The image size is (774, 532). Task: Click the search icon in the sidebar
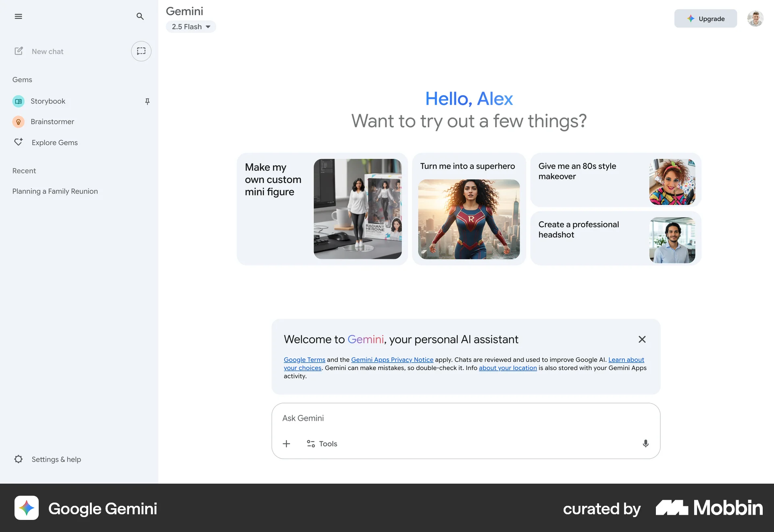tap(140, 17)
